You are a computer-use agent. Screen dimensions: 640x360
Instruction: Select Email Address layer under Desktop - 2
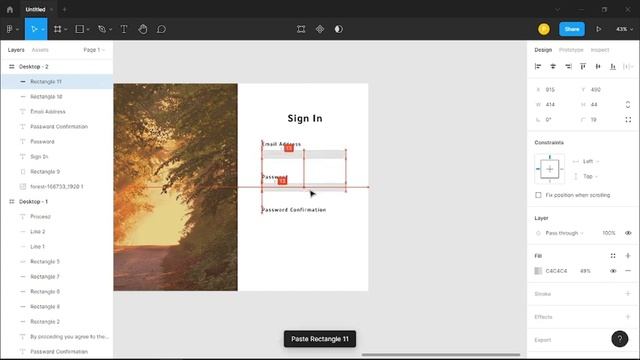point(57,111)
